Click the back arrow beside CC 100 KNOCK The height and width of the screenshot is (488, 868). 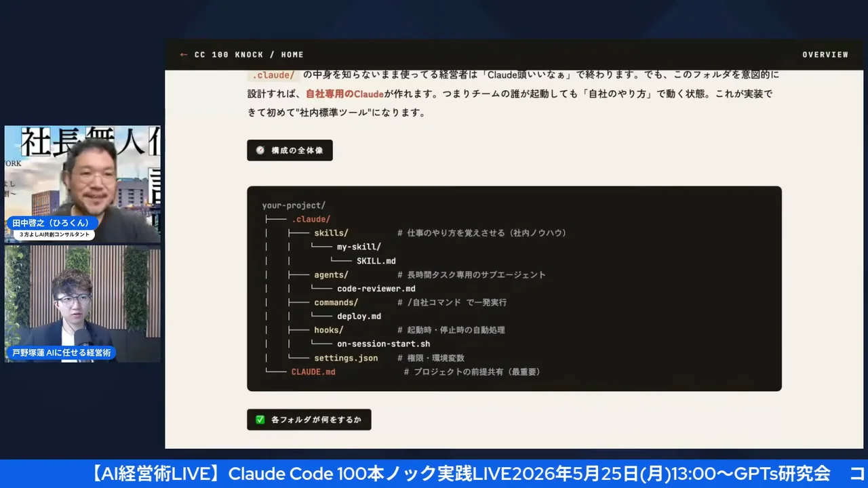coord(184,54)
